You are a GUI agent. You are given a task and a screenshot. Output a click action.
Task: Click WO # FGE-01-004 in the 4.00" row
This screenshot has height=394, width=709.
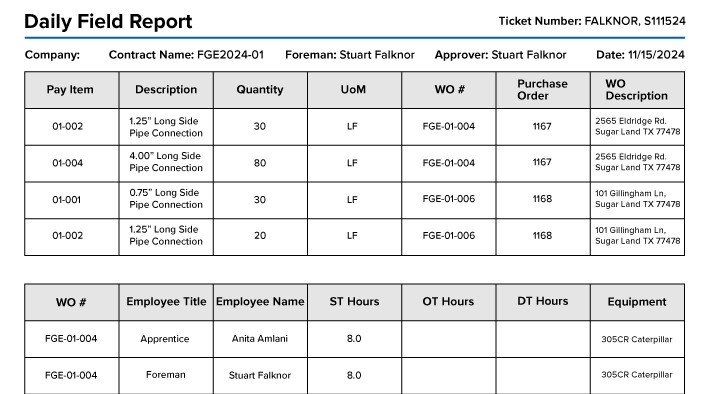449,163
